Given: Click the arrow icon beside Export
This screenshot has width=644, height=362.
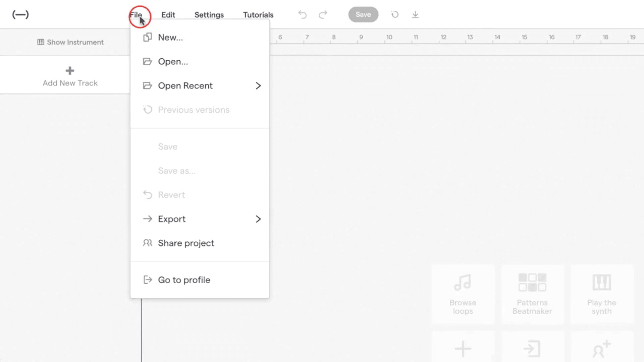Looking at the screenshot, I should (148, 219).
